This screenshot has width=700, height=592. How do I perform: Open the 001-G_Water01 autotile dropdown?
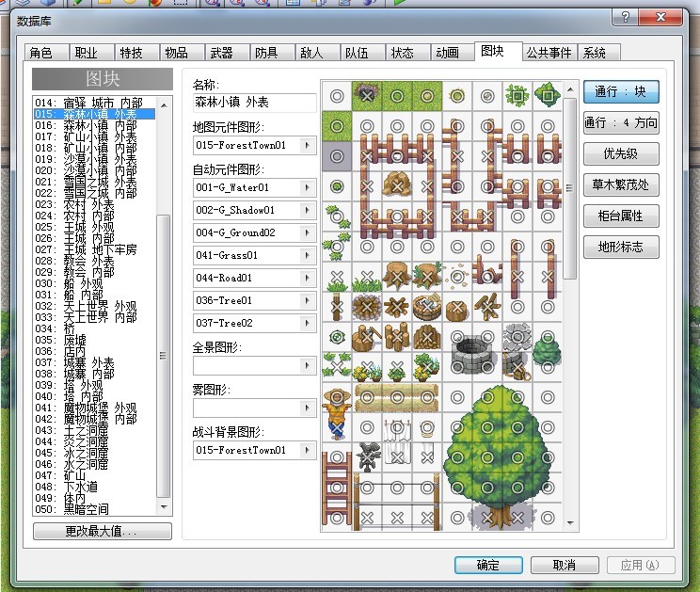click(307, 187)
